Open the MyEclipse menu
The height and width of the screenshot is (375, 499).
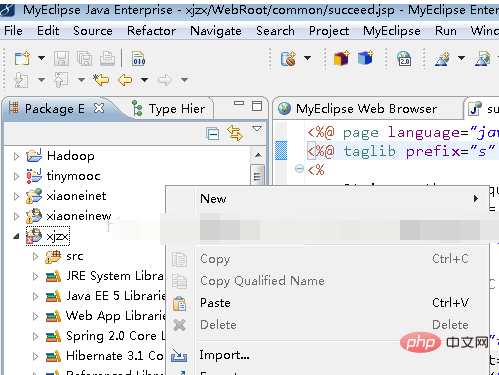[392, 31]
